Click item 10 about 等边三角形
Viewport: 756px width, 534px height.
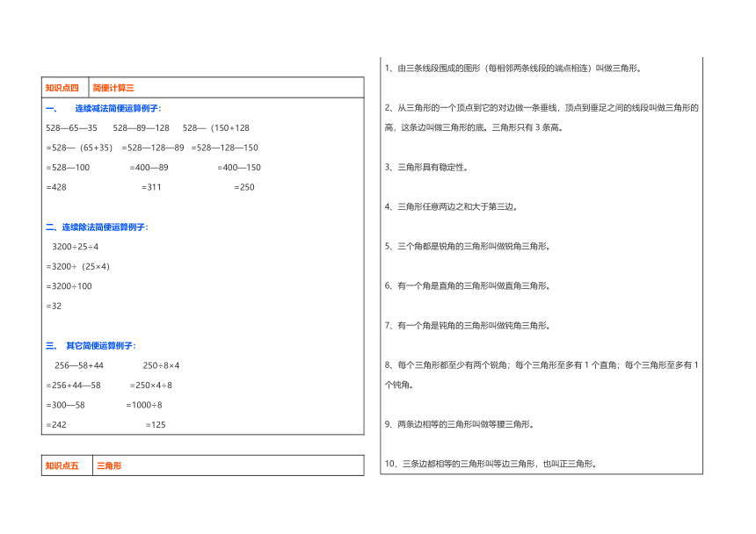click(x=491, y=465)
